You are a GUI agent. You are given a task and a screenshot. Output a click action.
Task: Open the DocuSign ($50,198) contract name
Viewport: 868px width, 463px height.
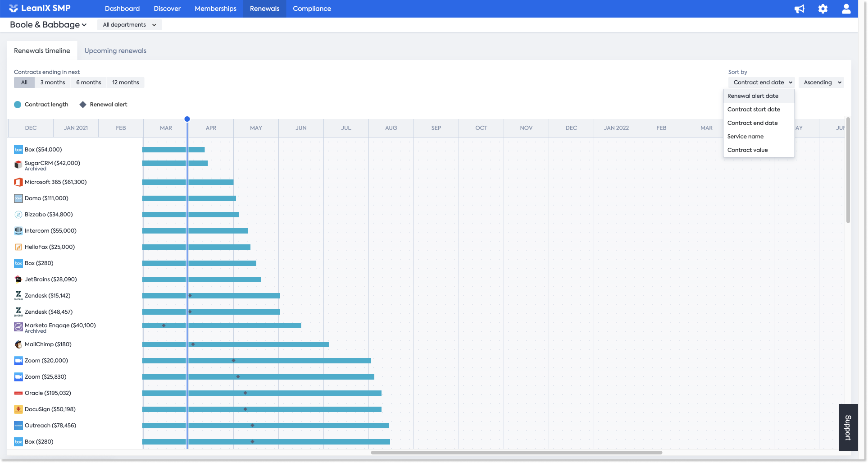[x=50, y=409]
